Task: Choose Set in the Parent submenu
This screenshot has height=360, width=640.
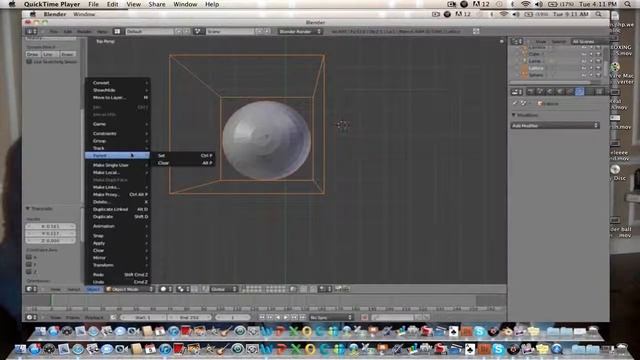Action: 184,156
